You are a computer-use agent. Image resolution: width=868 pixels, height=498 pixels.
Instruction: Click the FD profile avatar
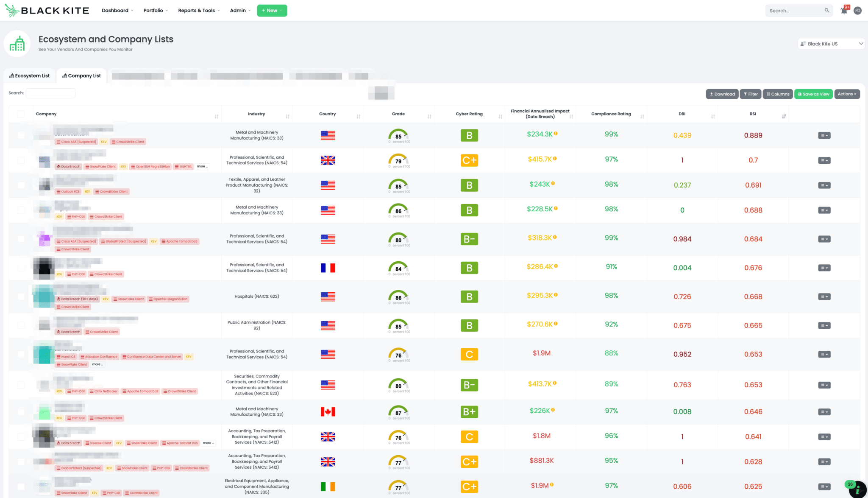858,10
